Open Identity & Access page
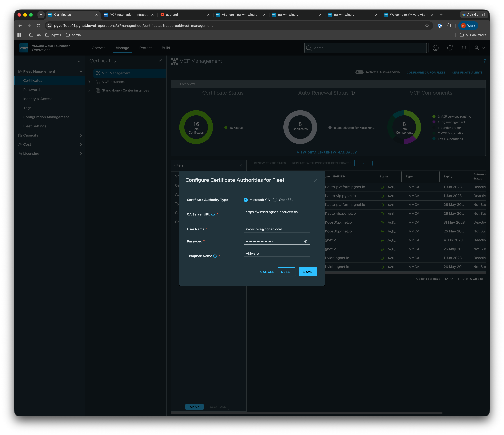Viewport: 504px width, 435px height. (38, 99)
